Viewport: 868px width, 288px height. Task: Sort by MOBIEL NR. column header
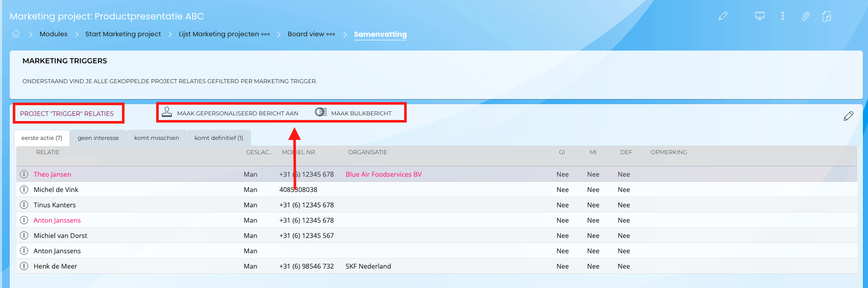pyautogui.click(x=299, y=152)
